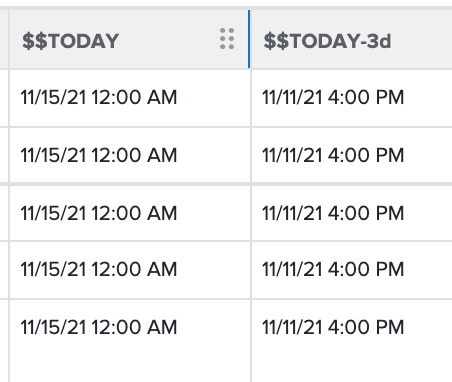This screenshot has height=382, width=452.
Task: Select first row $$TODAY cell 11/15/21 12:00 AM
Action: (x=130, y=98)
